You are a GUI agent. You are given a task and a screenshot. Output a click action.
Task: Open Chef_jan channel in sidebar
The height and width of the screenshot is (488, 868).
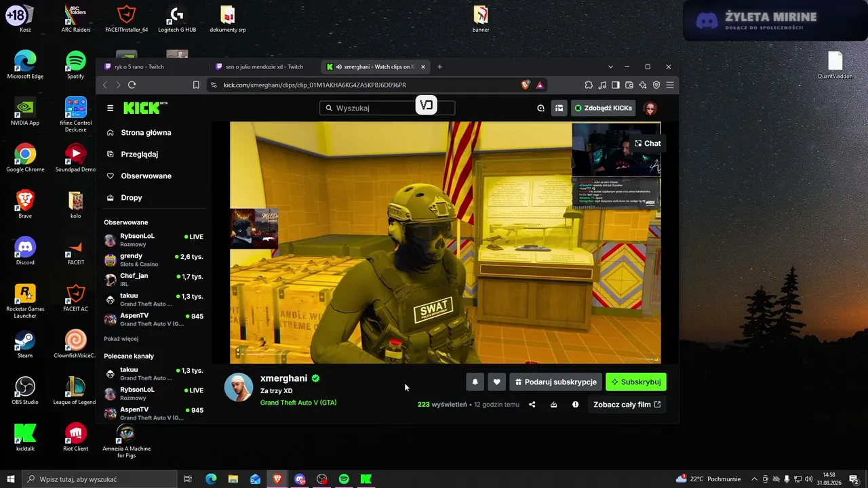click(x=153, y=279)
